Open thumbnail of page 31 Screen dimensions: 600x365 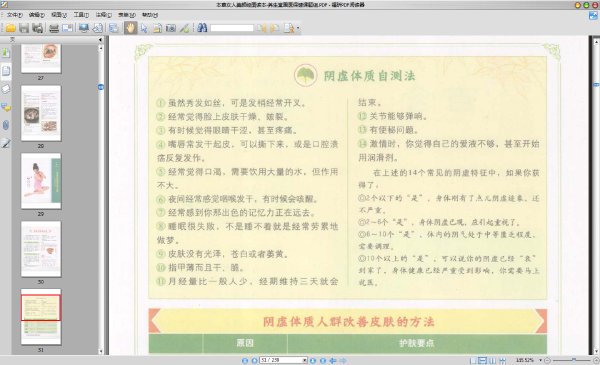[x=41, y=317]
